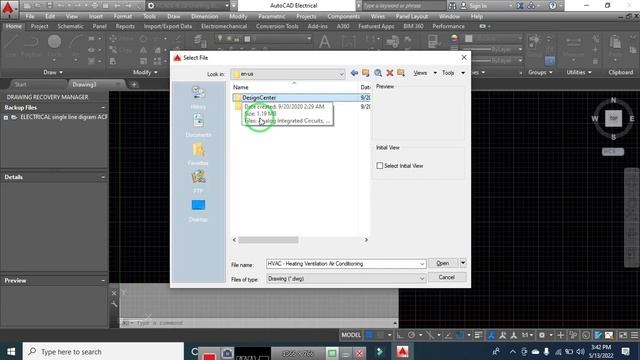Switch to Reports ribbon tab
The height and width of the screenshot is (360, 640).
[125, 26]
